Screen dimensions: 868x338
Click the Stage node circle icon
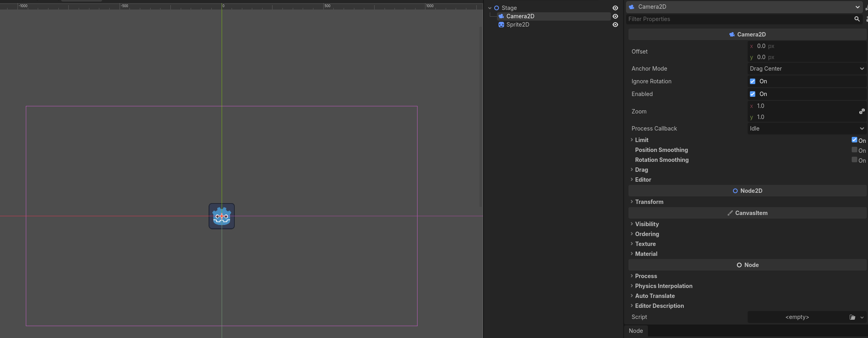click(x=497, y=8)
